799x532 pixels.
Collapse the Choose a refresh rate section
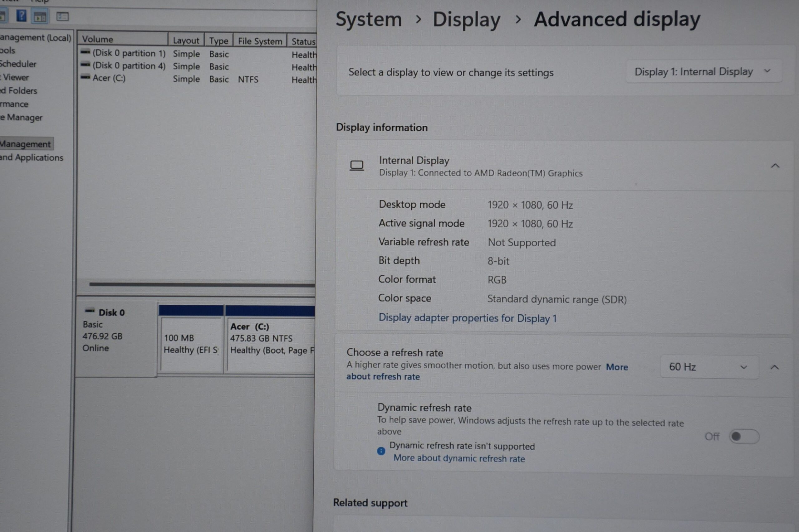(775, 367)
